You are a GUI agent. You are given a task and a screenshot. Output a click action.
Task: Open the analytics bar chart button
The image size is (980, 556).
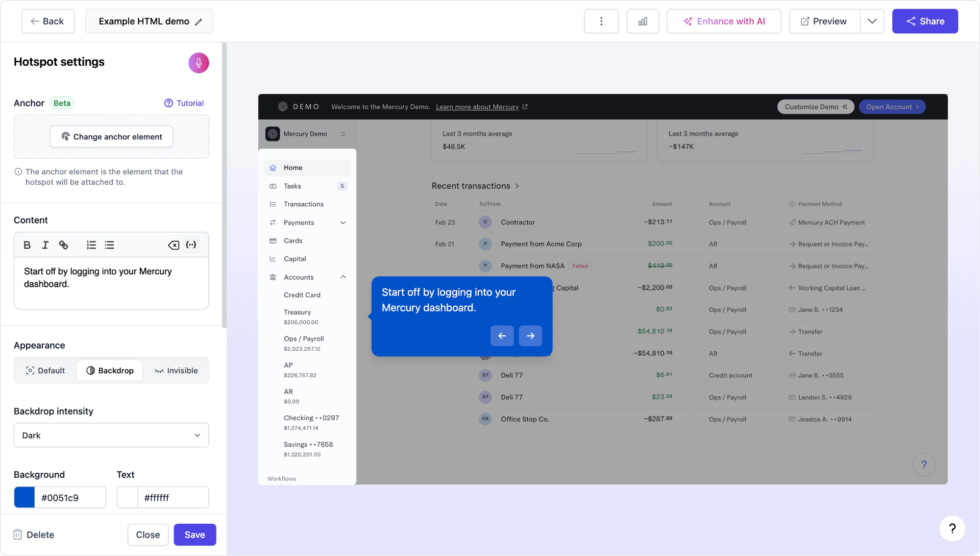pos(642,21)
